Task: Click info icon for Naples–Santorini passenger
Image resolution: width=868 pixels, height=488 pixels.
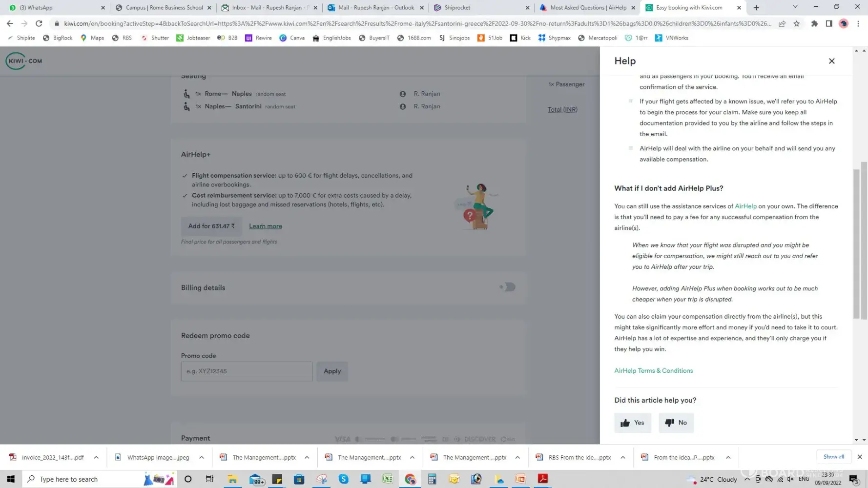Action: click(x=403, y=106)
